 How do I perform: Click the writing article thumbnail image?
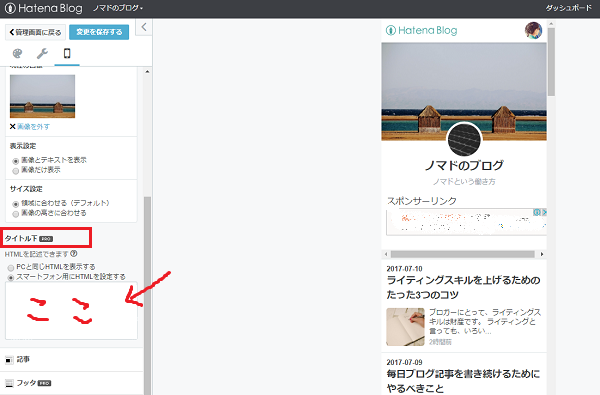point(405,327)
